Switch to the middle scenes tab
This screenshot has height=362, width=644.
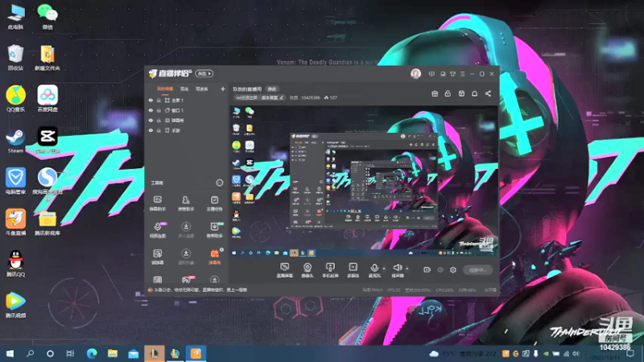coord(184,88)
